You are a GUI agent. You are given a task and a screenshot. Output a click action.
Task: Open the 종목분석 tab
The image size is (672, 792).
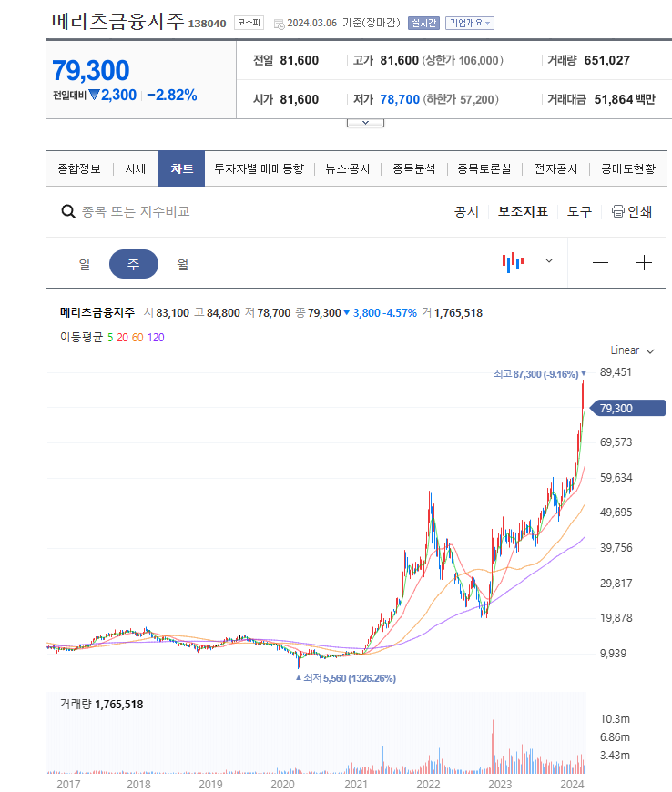(413, 168)
